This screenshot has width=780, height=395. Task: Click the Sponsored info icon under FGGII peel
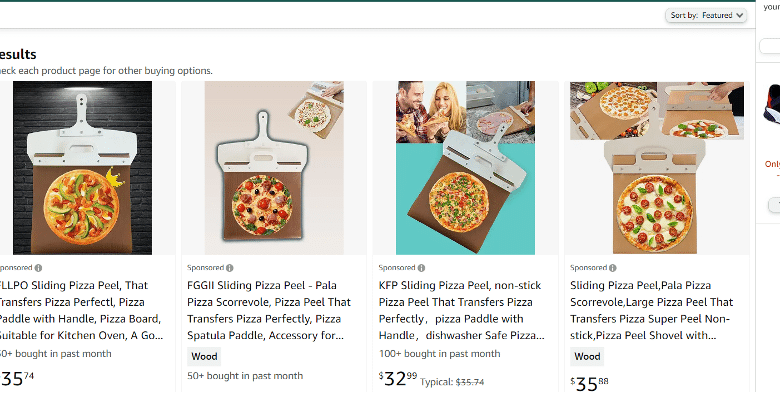(229, 268)
